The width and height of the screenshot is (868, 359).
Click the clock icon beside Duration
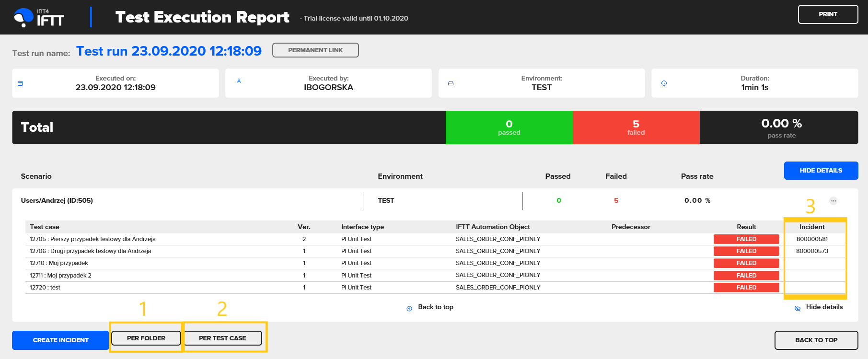[x=664, y=83]
